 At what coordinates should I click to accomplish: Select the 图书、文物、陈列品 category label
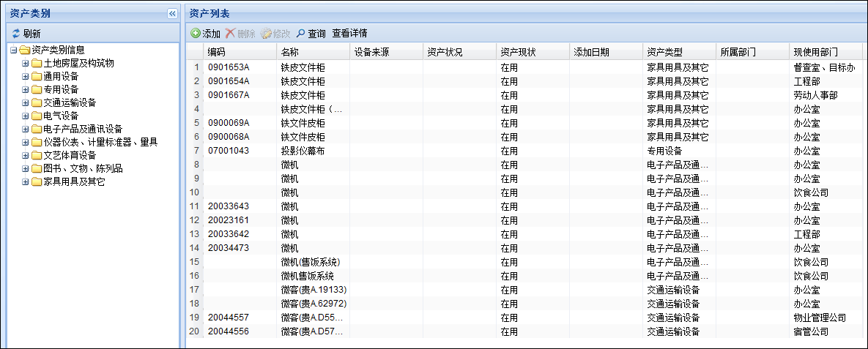click(x=83, y=169)
